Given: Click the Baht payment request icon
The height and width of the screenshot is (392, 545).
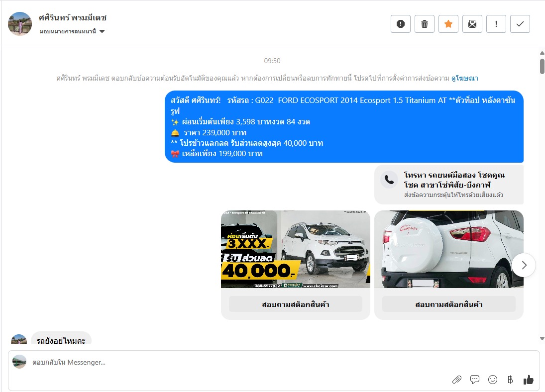Looking at the screenshot, I should 510,380.
